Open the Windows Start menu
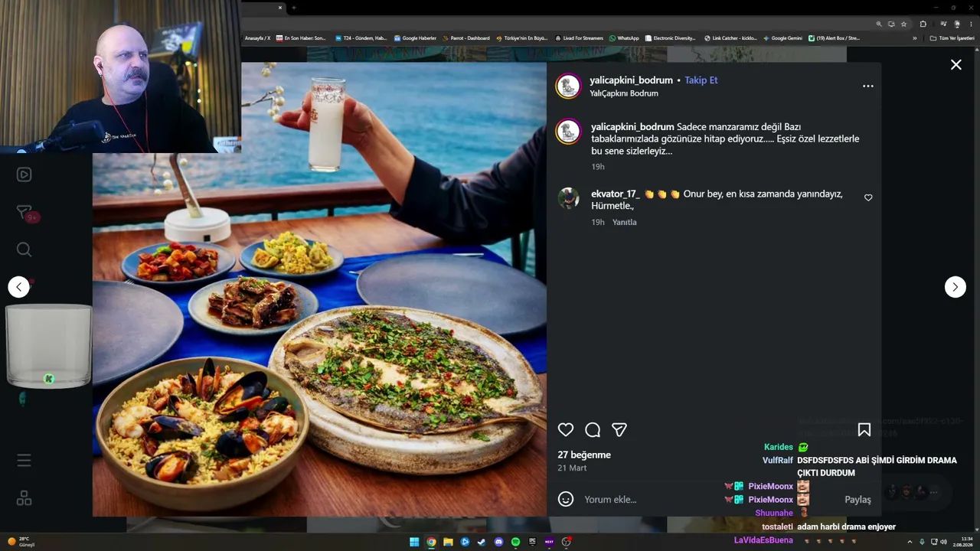Viewport: 980px width, 551px height. tap(414, 542)
